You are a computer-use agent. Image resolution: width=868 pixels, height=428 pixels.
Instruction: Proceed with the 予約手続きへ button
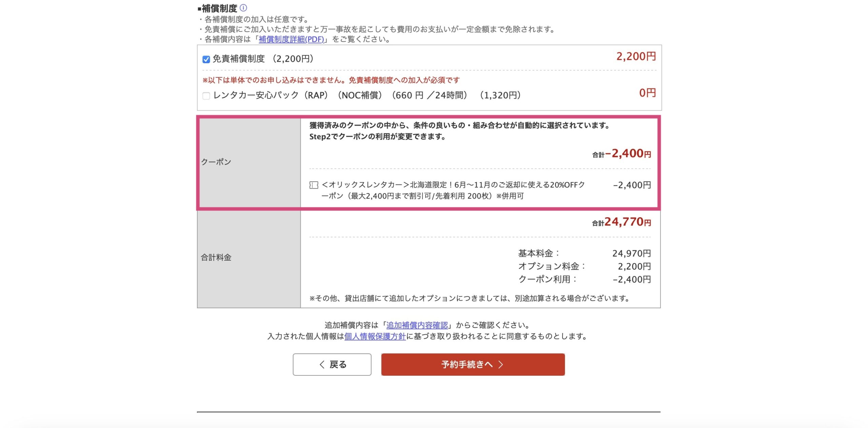click(473, 365)
